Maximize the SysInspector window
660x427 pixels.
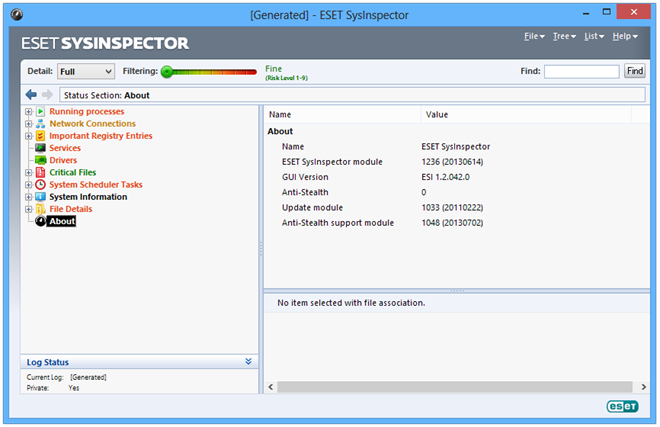(607, 12)
